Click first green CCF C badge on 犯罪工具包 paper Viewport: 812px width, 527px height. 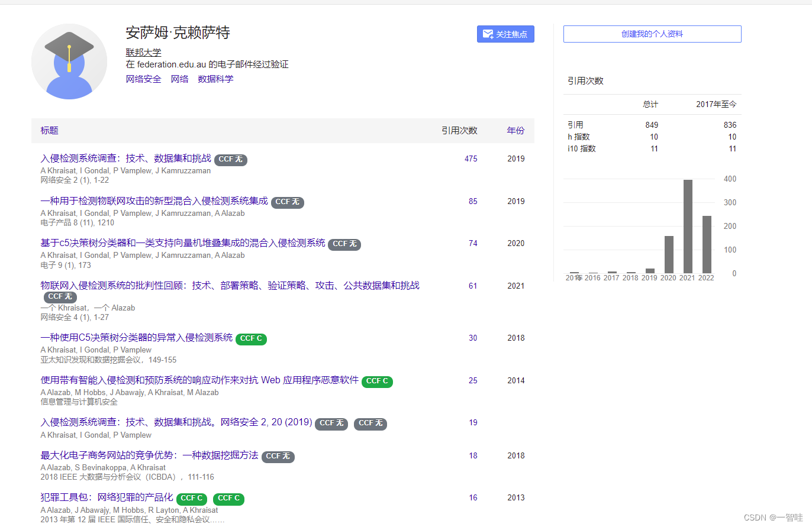click(x=192, y=499)
